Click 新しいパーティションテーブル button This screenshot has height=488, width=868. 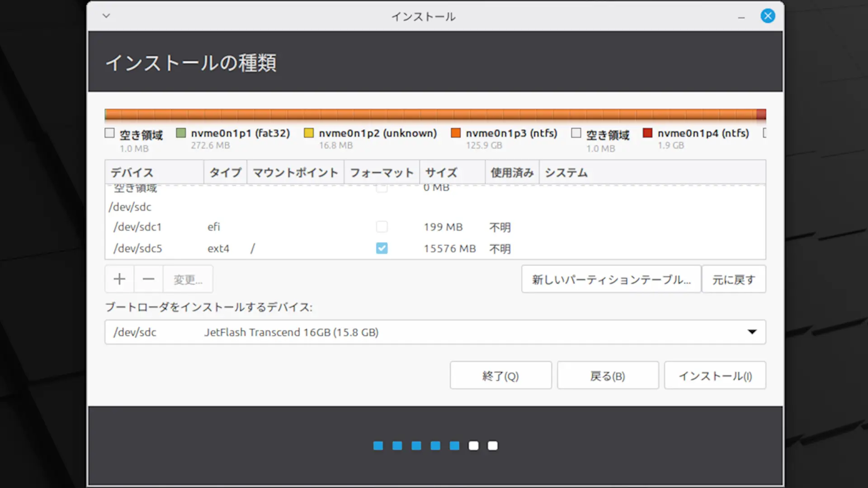coord(611,279)
